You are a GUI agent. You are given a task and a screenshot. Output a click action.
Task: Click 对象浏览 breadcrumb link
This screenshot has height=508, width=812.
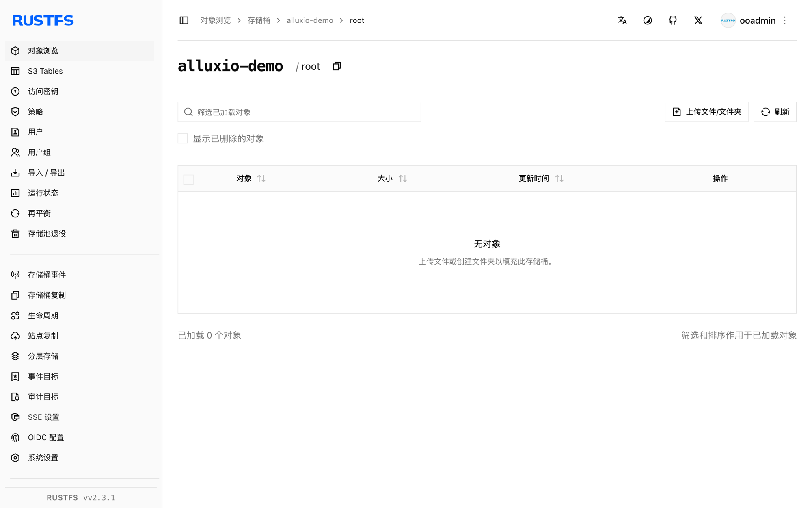click(216, 20)
